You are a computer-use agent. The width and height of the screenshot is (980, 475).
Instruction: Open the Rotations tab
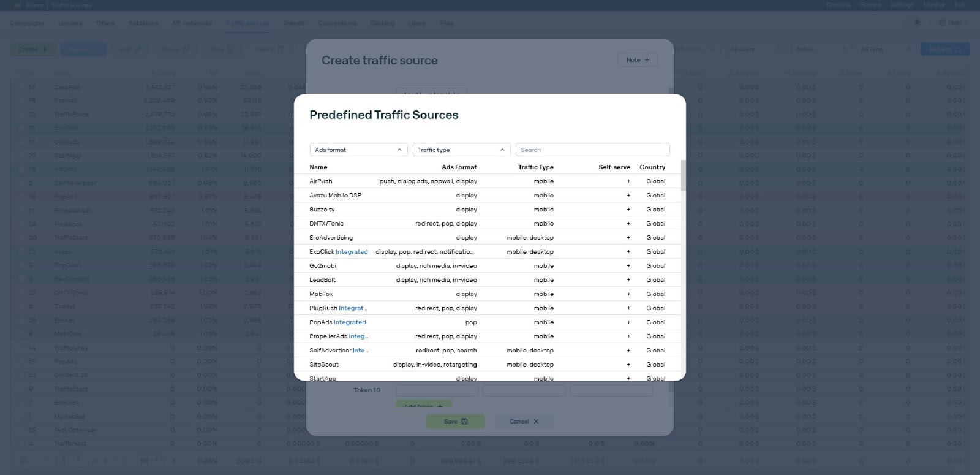143,23
